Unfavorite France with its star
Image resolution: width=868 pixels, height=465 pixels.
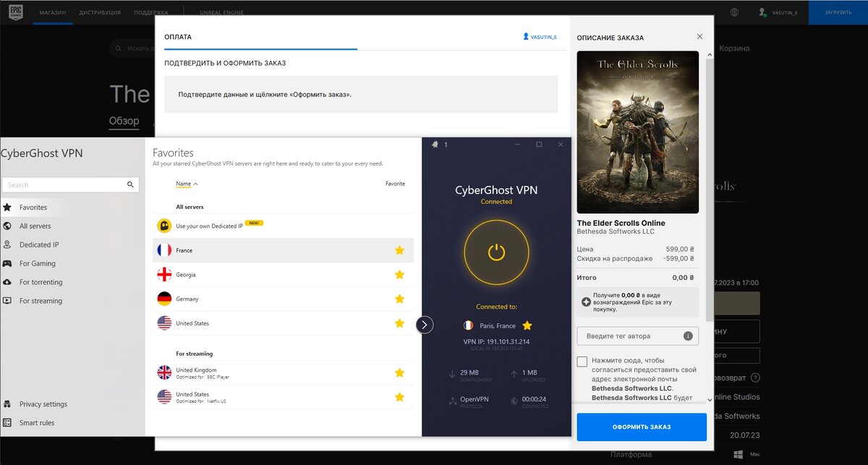click(399, 250)
